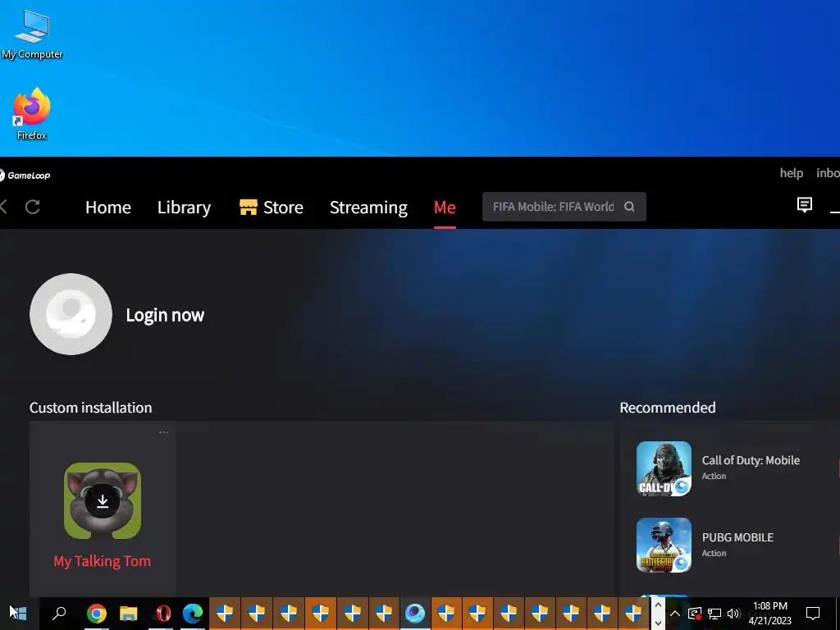
Task: Click the PUBG MOBILE title
Action: point(737,537)
